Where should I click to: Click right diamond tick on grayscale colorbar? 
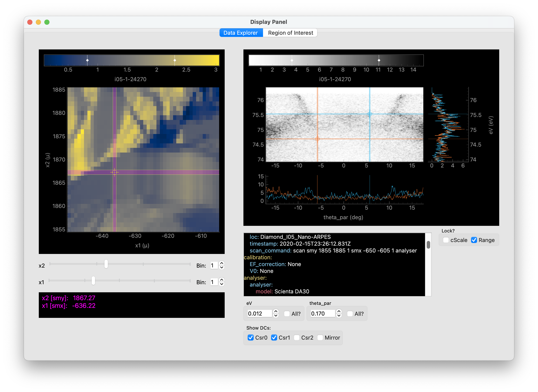click(379, 60)
